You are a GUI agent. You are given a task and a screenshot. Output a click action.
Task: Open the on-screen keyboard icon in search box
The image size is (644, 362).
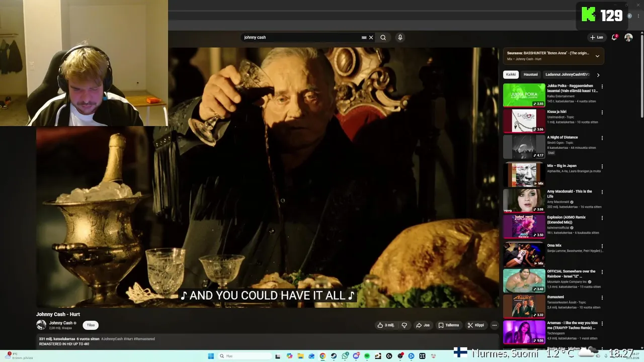[364, 37]
